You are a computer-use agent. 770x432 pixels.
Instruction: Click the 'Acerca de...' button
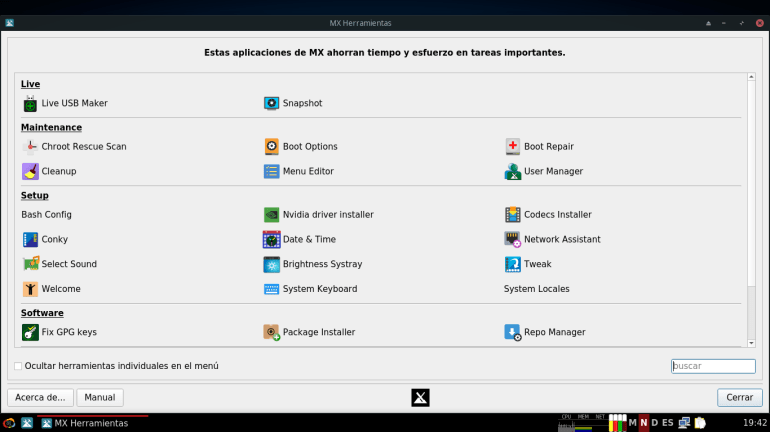point(40,397)
